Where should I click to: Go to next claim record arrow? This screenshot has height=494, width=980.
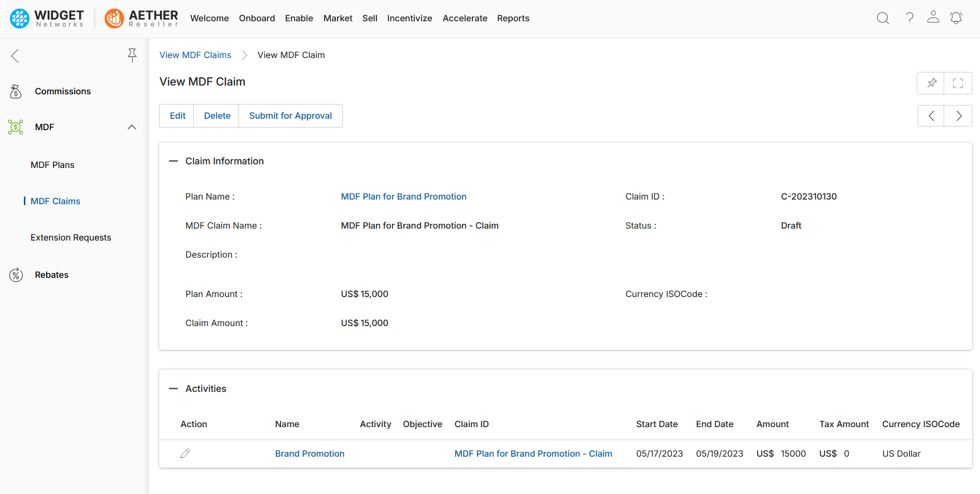(x=958, y=116)
